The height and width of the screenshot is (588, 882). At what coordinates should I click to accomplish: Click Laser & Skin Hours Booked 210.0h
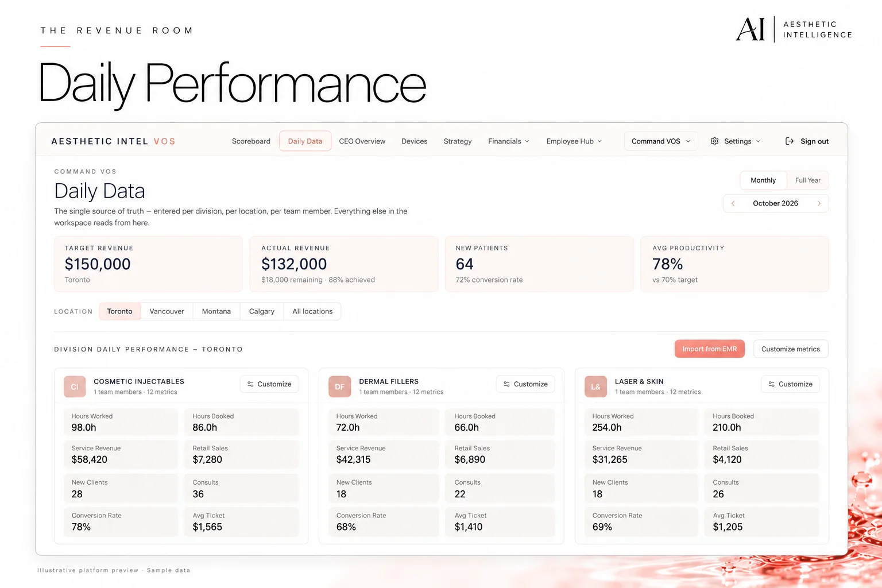762,422
